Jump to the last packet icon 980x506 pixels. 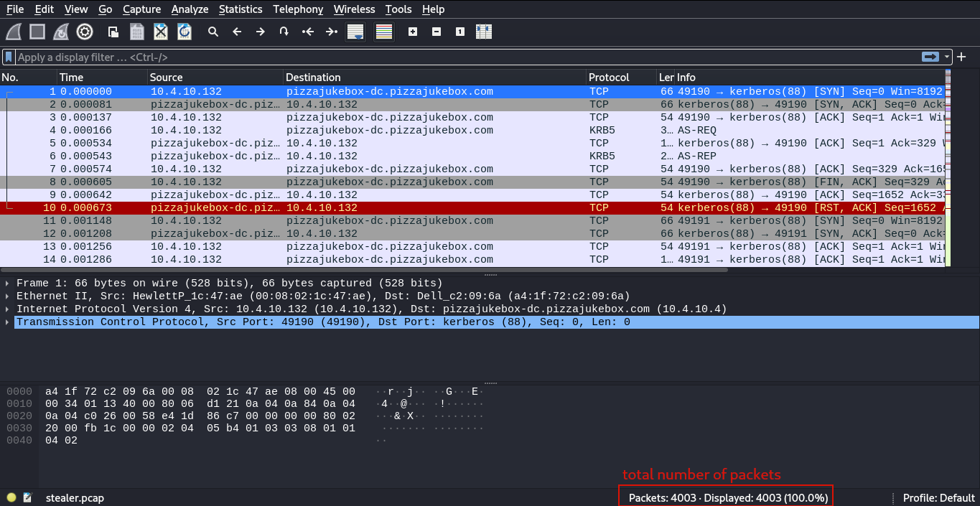point(331,32)
